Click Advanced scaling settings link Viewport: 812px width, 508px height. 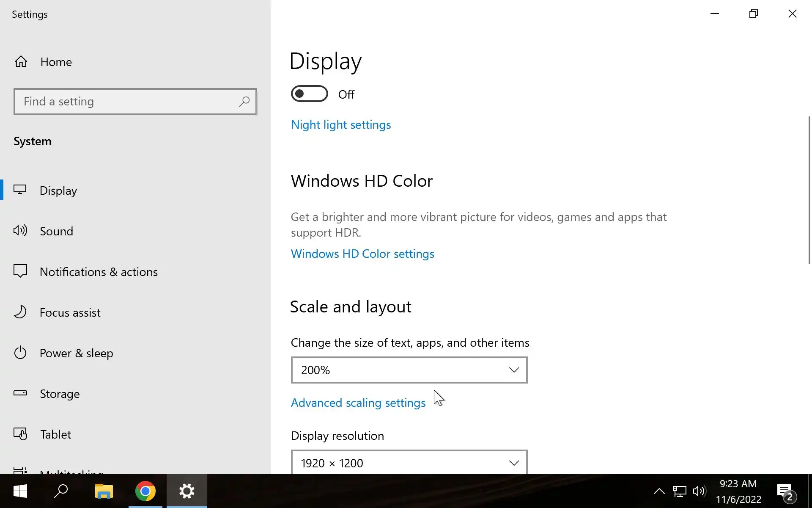pos(358,403)
